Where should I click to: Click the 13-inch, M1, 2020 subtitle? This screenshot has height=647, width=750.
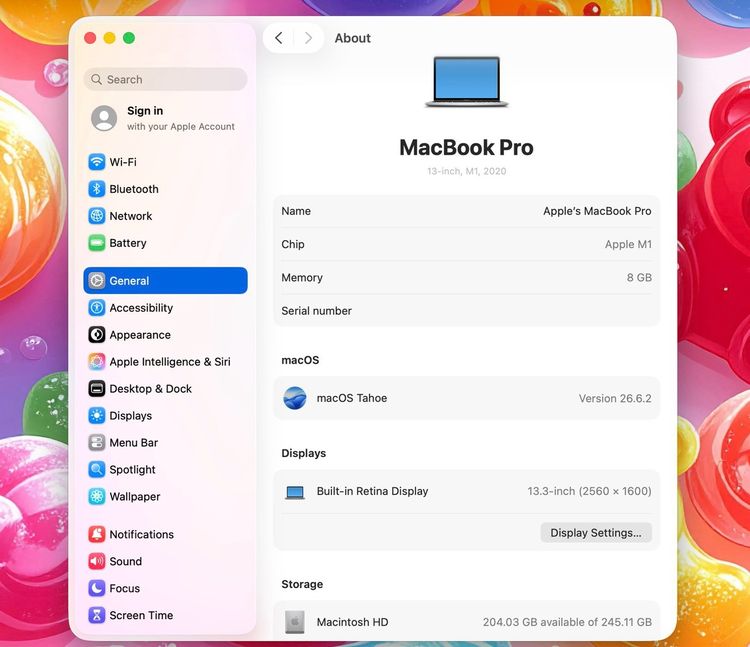click(467, 171)
